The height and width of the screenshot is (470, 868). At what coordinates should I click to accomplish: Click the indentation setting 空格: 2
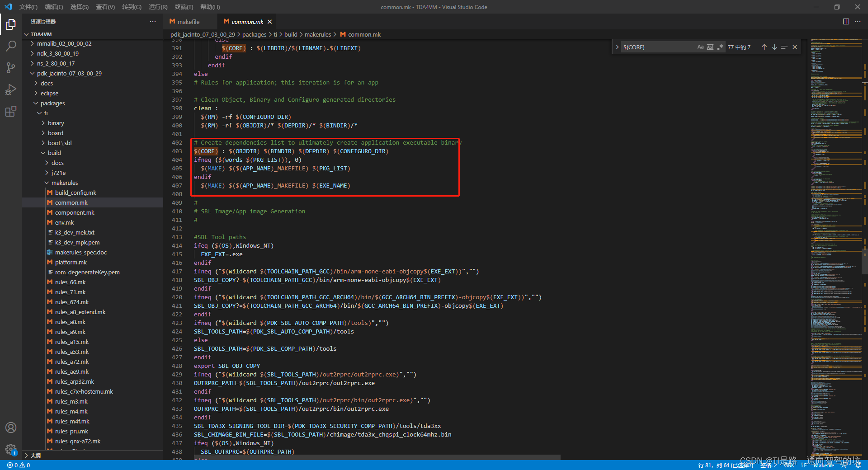click(768, 465)
